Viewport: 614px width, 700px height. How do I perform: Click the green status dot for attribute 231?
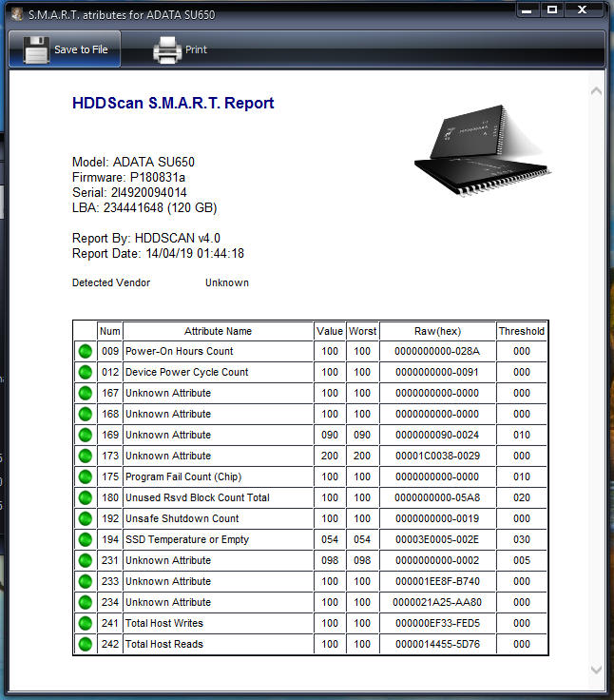point(86,561)
